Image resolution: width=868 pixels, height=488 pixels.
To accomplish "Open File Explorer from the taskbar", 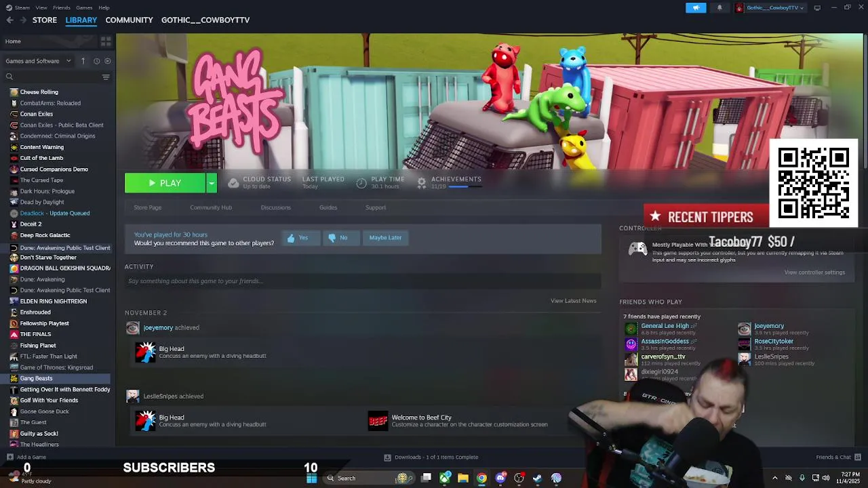I will (x=463, y=479).
